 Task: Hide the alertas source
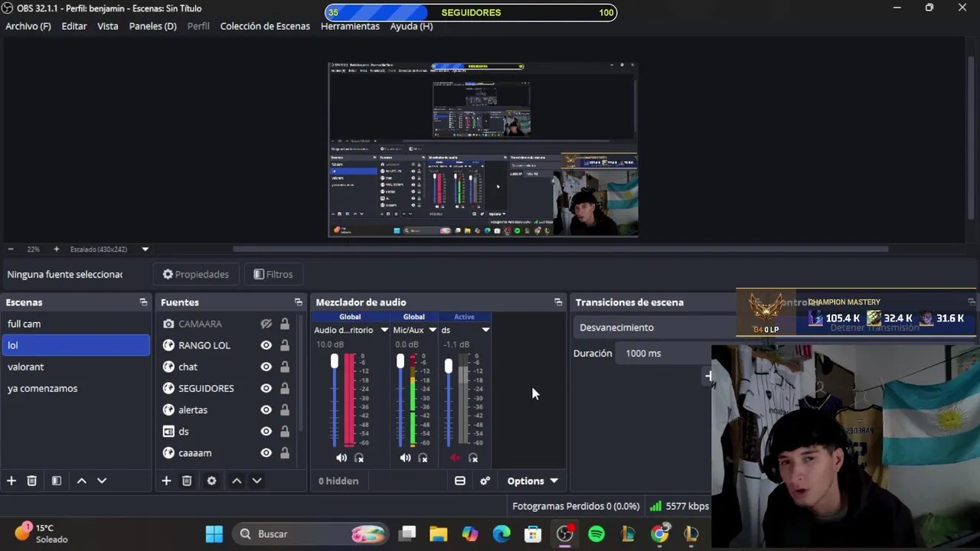pyautogui.click(x=266, y=409)
